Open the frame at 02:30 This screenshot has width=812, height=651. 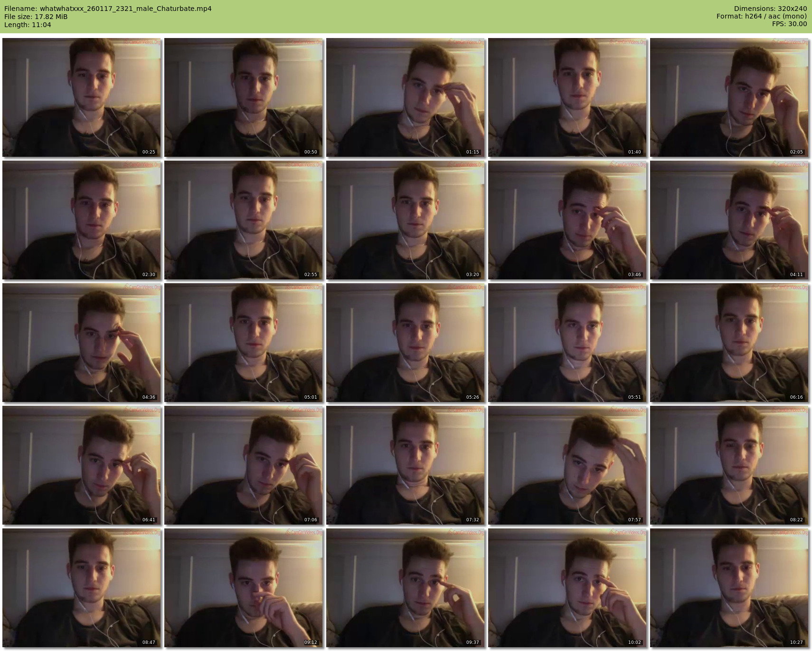[81, 220]
